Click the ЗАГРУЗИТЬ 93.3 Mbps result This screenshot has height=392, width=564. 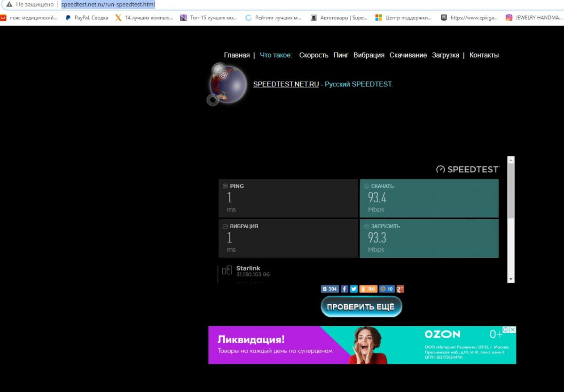pos(429,238)
